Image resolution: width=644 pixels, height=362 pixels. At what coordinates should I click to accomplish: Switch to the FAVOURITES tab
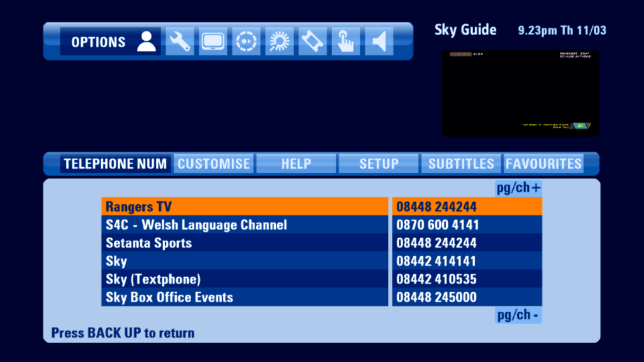click(543, 164)
